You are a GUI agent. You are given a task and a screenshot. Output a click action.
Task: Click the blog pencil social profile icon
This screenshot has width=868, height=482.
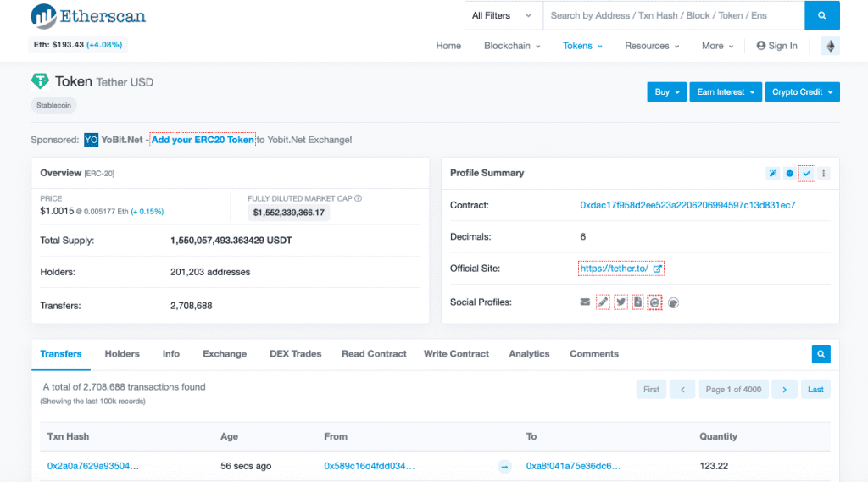(603, 302)
